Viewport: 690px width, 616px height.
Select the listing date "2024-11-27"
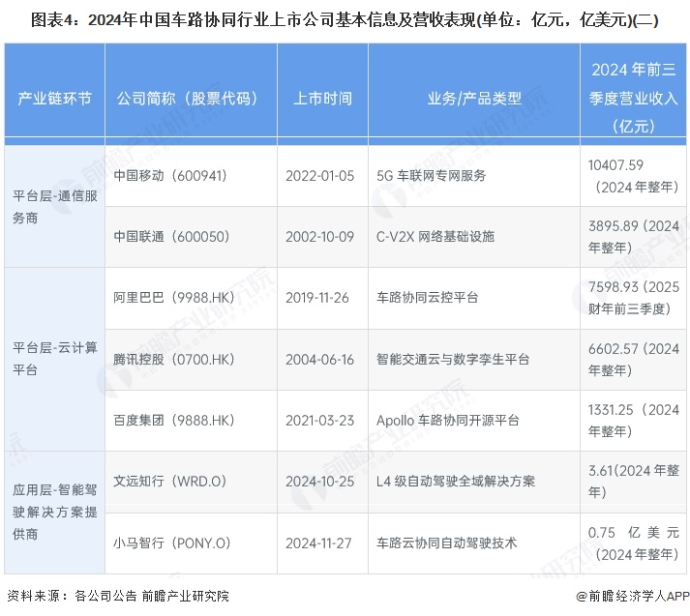(318, 543)
